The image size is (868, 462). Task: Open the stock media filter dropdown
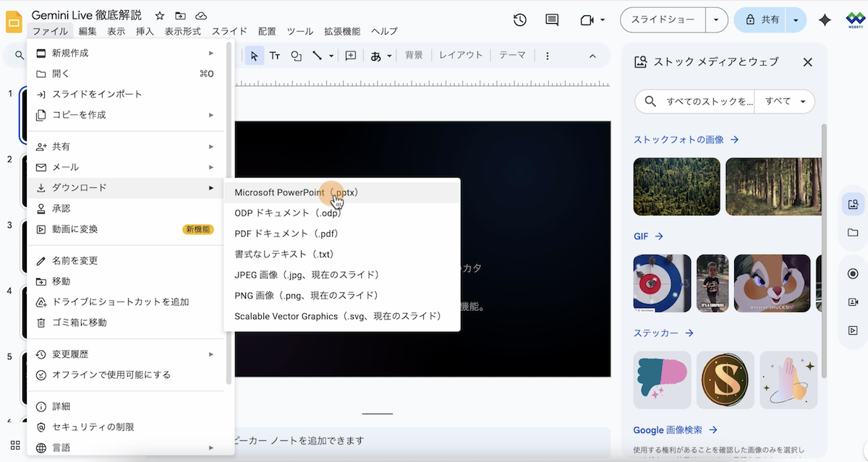click(x=785, y=101)
